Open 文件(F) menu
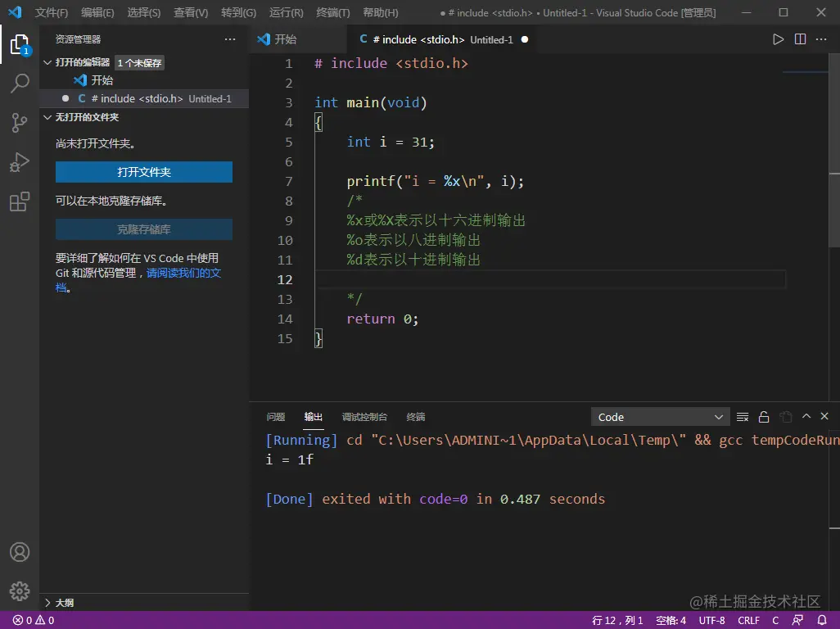840x629 pixels. coord(52,12)
